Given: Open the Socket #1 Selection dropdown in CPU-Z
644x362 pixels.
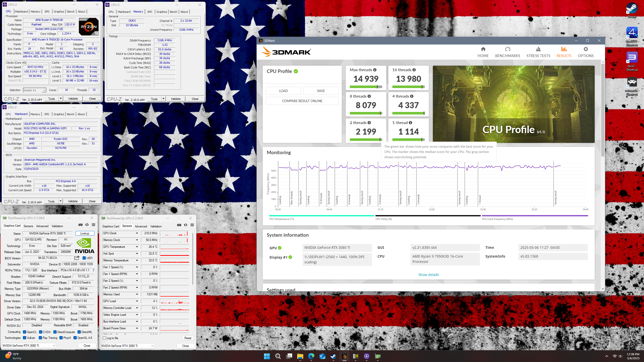Looking at the screenshot, I should coord(34,90).
